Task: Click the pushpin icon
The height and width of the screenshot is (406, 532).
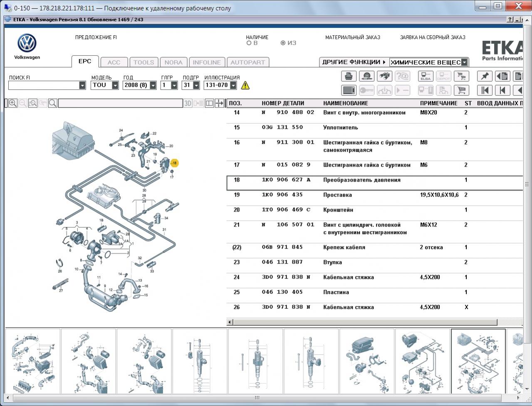Action: click(485, 76)
